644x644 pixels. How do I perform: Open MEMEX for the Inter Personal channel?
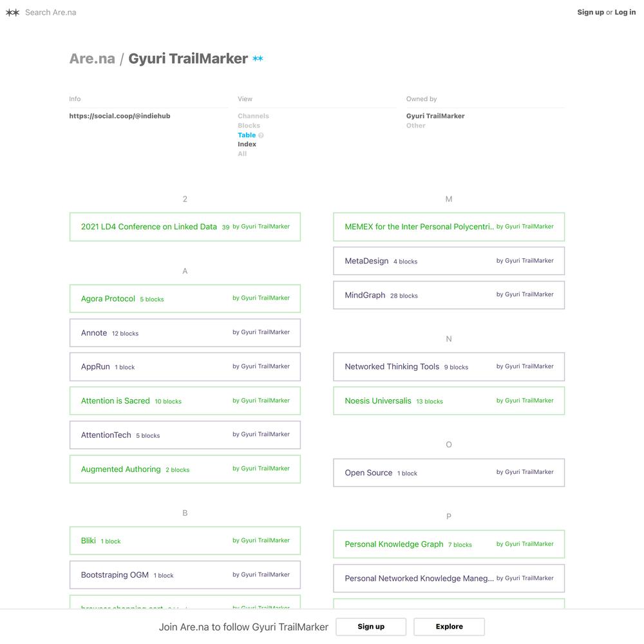coord(449,227)
